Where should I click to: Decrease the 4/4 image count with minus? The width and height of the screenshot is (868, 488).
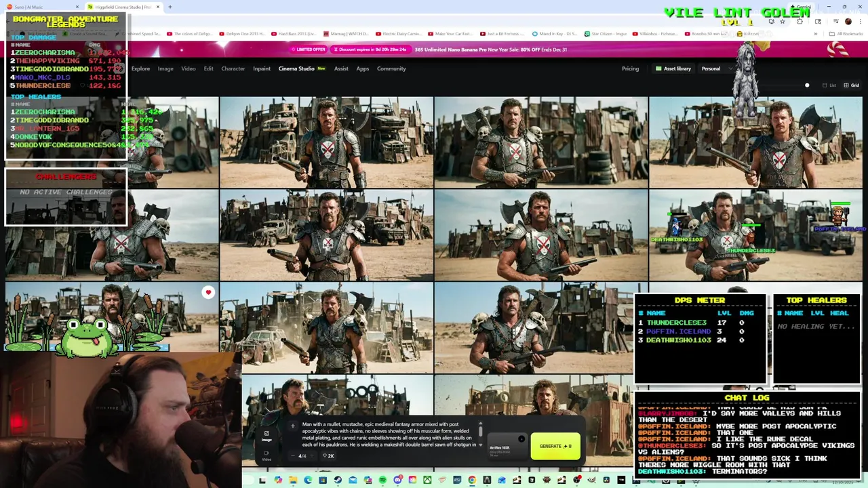click(293, 455)
